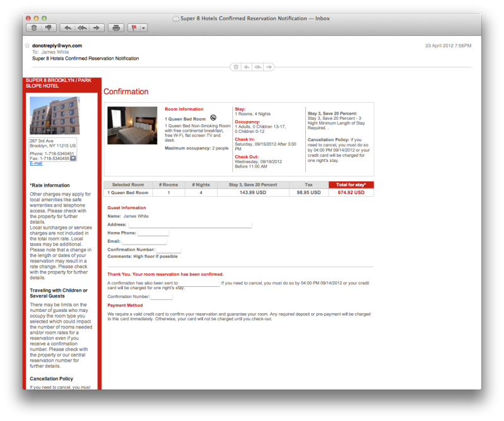Click sender address donotreply@wyn.com

pyautogui.click(x=57, y=45)
